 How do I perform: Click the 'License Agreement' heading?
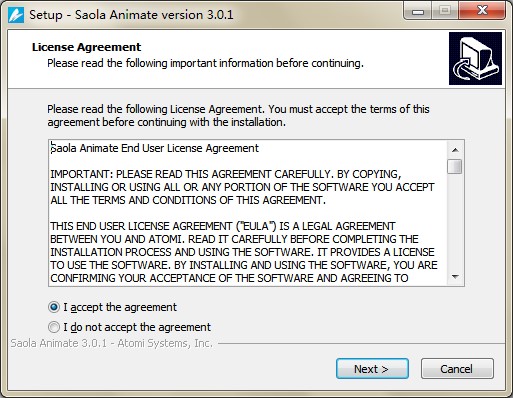87,47
